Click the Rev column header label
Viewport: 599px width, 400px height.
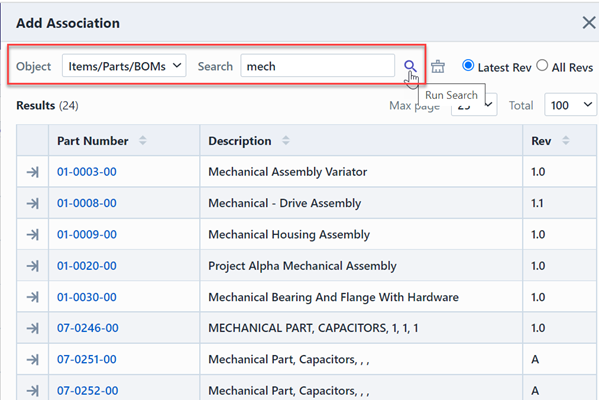point(541,141)
